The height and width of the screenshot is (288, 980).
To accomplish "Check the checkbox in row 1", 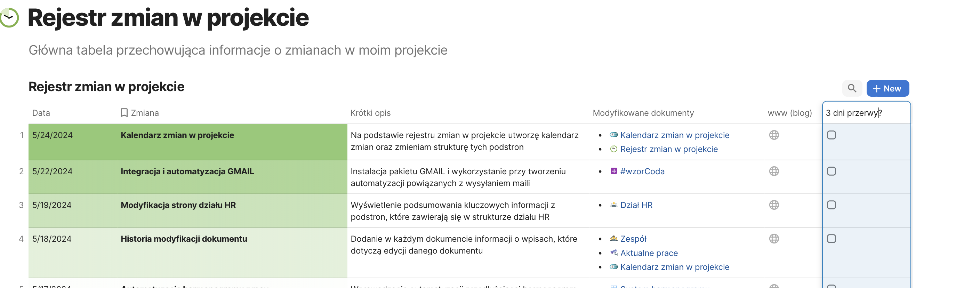I will pos(831,135).
